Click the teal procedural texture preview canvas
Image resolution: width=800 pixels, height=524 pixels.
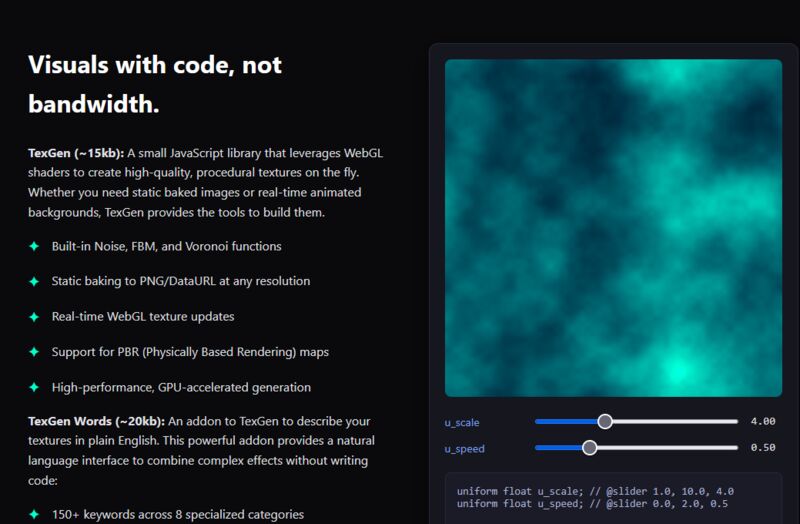[613, 228]
